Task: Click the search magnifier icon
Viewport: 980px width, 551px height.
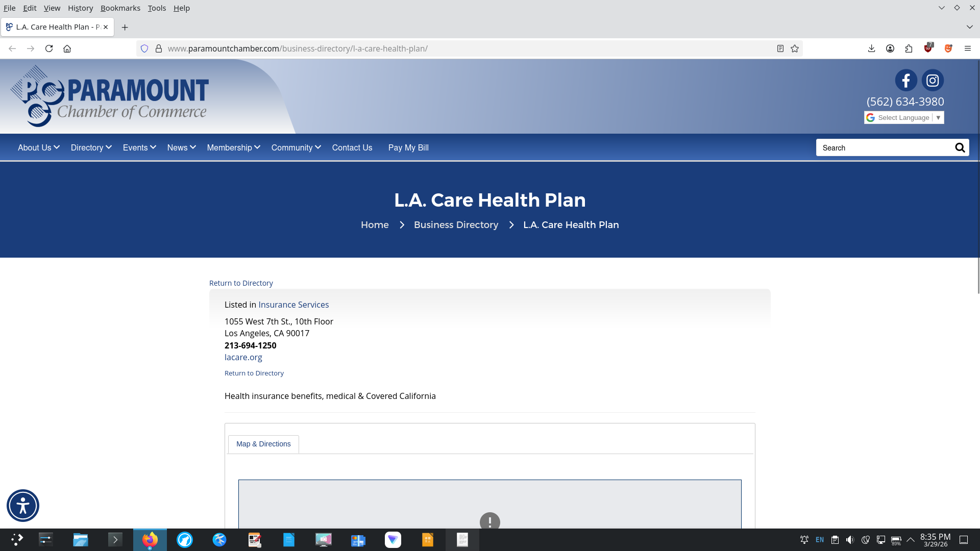Action: coord(960,148)
